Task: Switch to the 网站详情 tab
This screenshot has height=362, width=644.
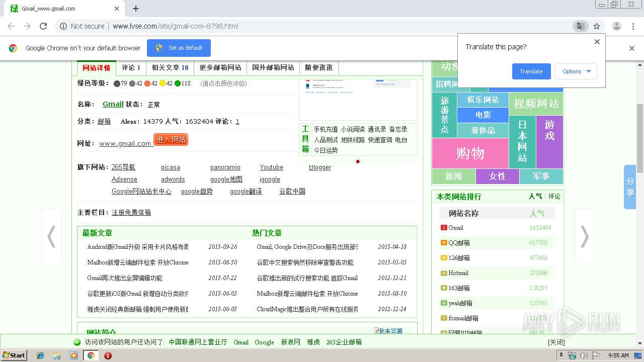Action: pos(97,68)
